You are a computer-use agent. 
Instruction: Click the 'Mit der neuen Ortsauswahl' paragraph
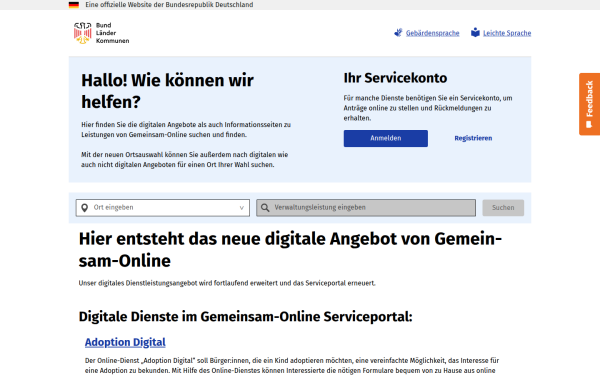coord(184,160)
